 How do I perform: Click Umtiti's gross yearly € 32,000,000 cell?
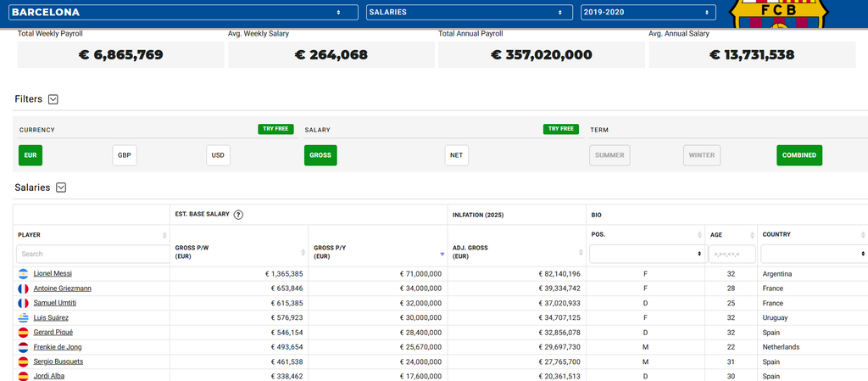pyautogui.click(x=377, y=304)
